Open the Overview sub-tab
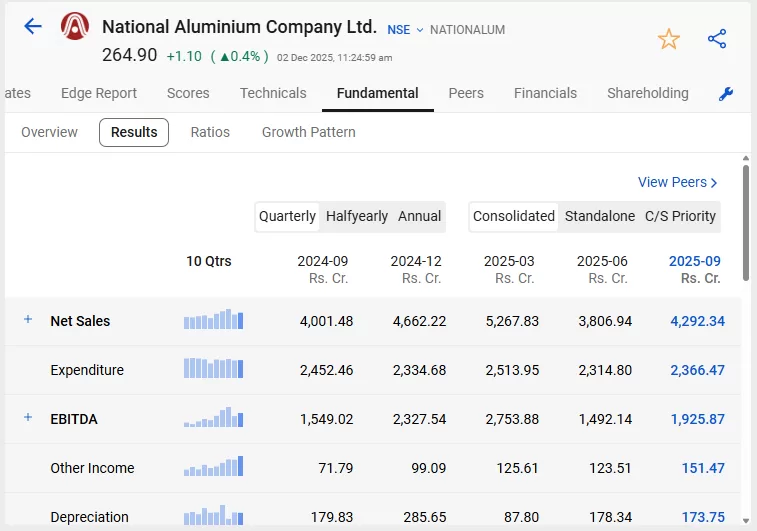The width and height of the screenshot is (757, 531). point(49,132)
